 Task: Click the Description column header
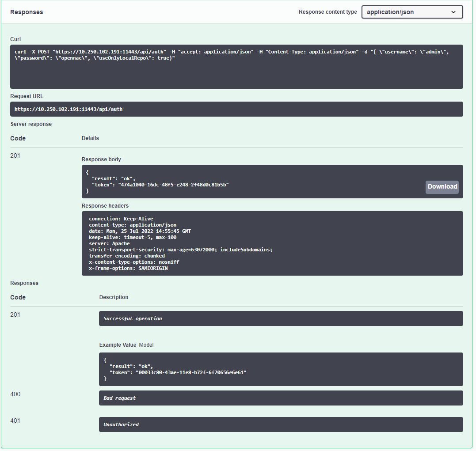[x=114, y=297]
